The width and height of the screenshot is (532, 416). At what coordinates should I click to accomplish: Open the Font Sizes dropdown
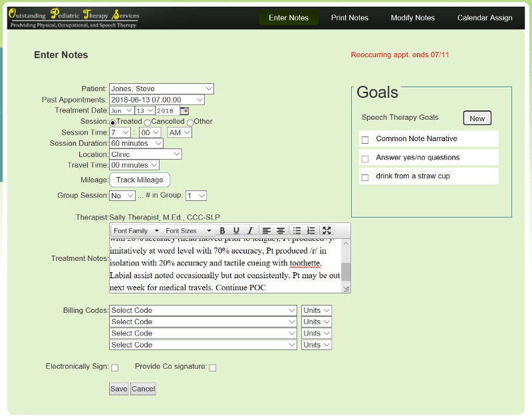coord(188,230)
